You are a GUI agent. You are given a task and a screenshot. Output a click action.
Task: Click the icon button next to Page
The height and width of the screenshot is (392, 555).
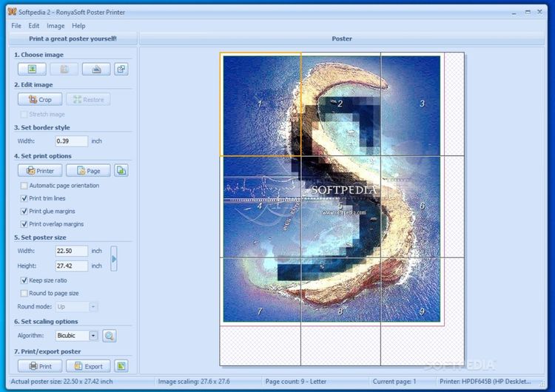click(121, 171)
